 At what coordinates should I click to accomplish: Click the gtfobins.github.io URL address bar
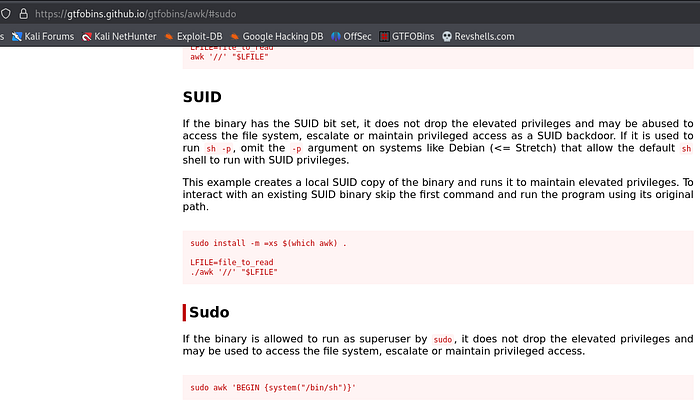136,14
